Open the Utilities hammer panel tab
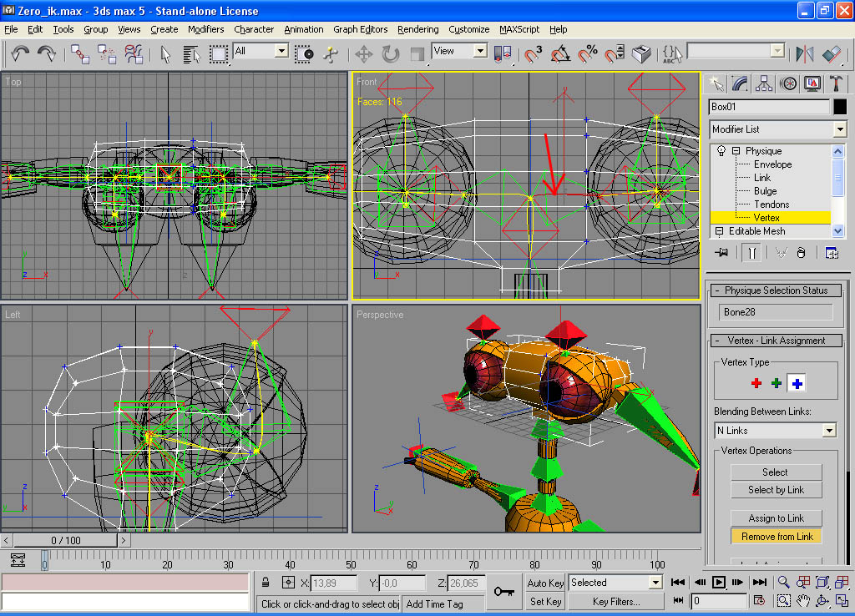 click(835, 83)
